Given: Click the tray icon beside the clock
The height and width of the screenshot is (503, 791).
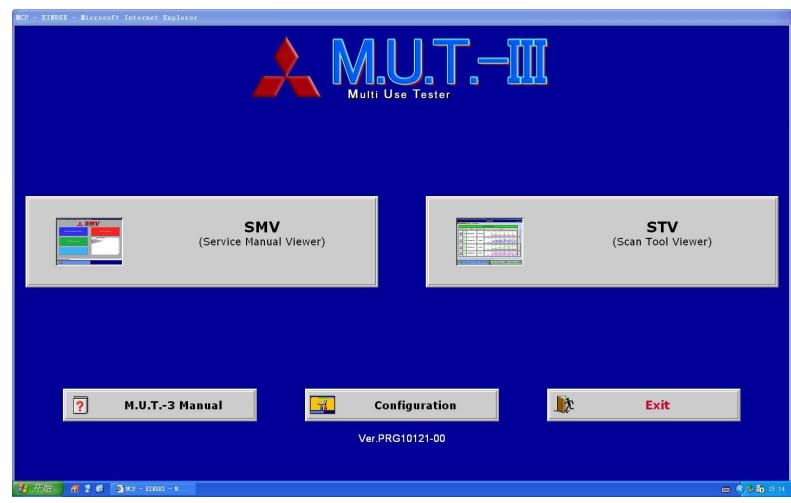Looking at the screenshot, I should [760, 489].
